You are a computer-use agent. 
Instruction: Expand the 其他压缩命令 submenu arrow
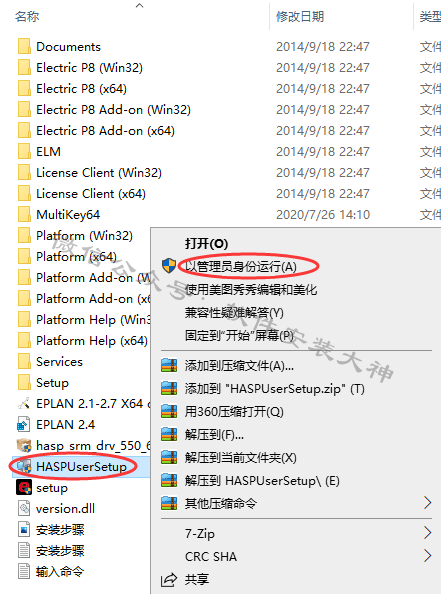427,503
